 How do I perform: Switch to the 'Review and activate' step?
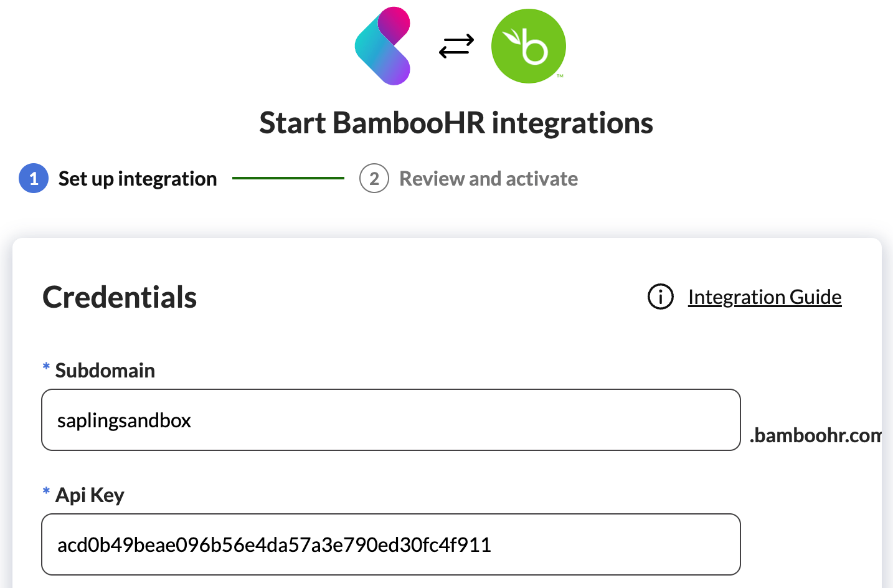click(489, 178)
